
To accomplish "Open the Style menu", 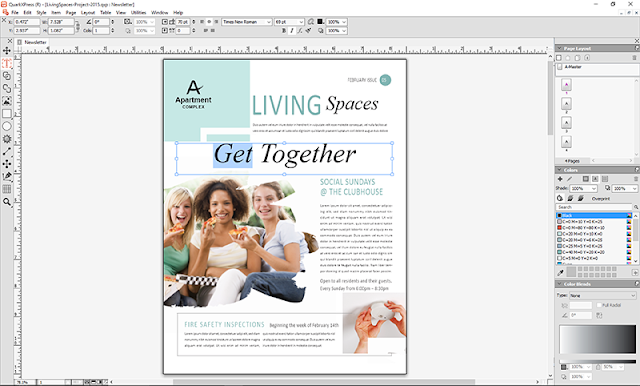I will [x=41, y=13].
